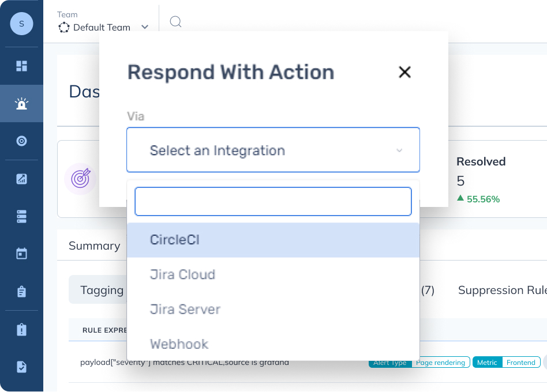Click the RULE EXPRESSION column header
547x392 pixels.
pyautogui.click(x=104, y=330)
